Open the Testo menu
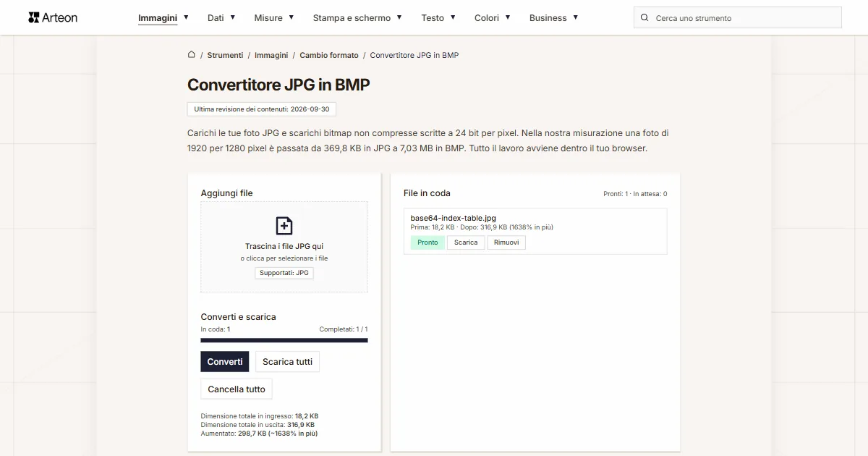 point(433,17)
